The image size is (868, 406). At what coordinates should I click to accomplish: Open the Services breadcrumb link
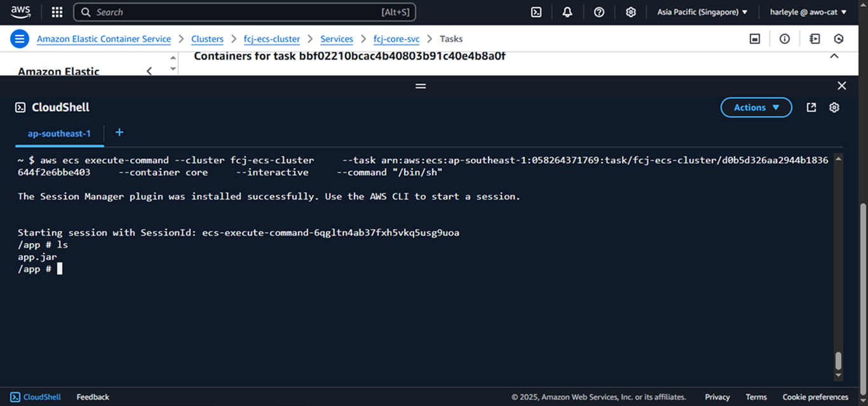click(337, 39)
